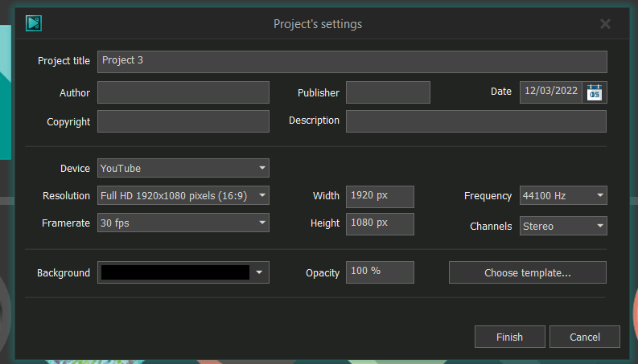Viewport: 638px width, 364px height.
Task: Close the Project's settings dialog
Action: 605,24
